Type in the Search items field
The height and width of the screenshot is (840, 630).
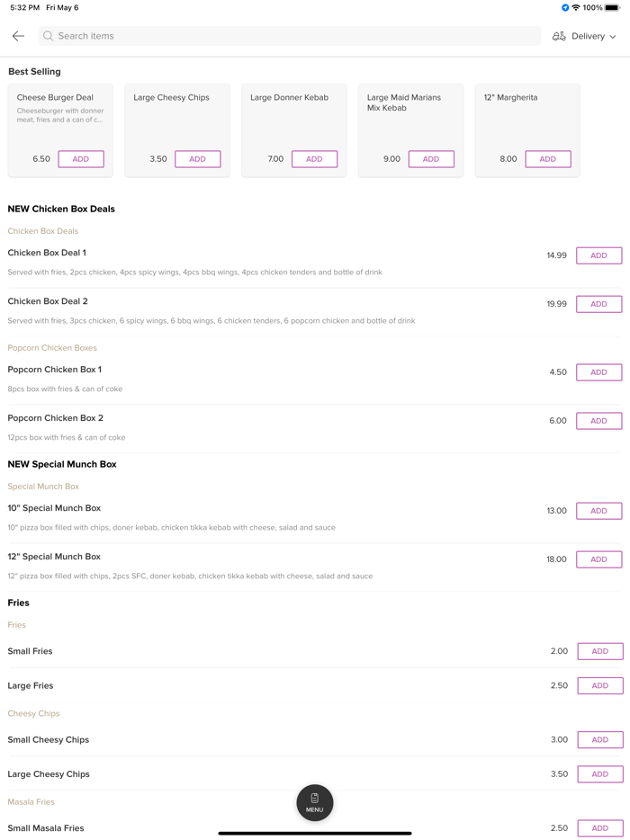tap(288, 36)
